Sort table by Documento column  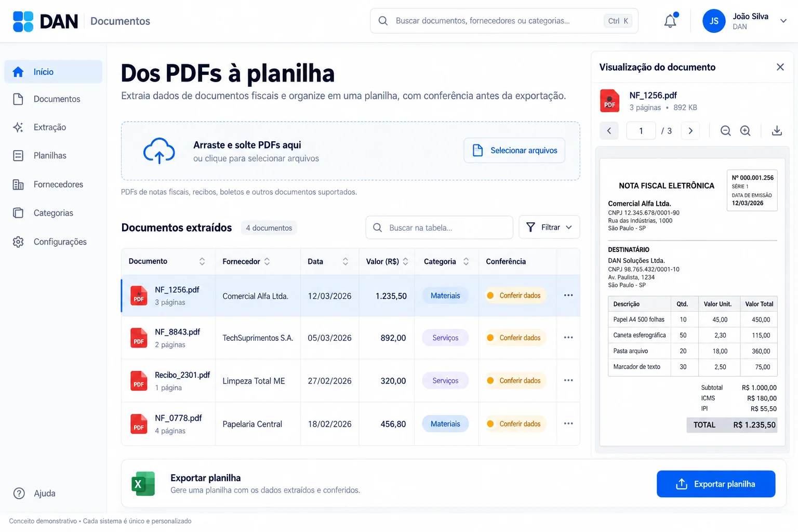pyautogui.click(x=202, y=261)
